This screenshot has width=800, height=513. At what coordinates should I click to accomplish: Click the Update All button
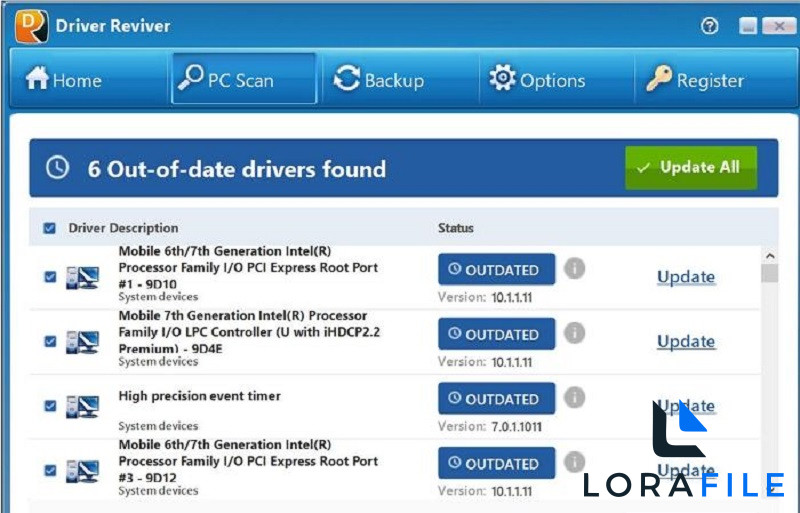coord(691,167)
